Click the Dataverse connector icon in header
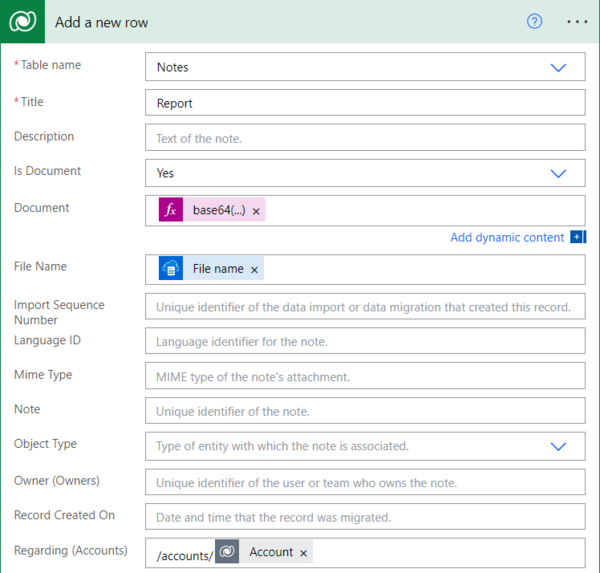The width and height of the screenshot is (600, 573). pyautogui.click(x=24, y=22)
